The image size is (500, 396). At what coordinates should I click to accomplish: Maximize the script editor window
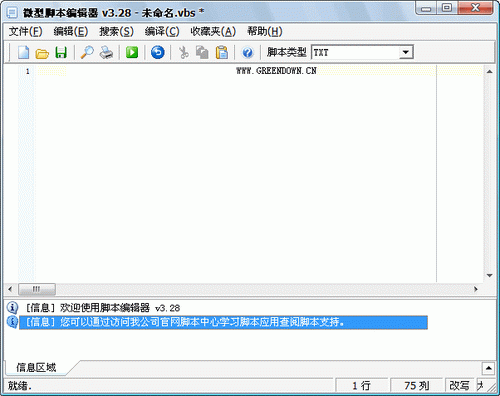point(447,8)
